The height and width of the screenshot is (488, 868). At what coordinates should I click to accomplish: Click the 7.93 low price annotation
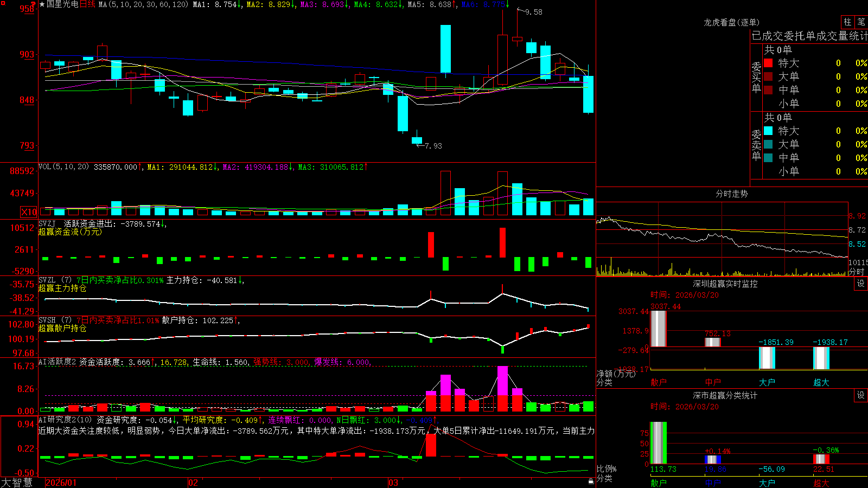click(433, 146)
